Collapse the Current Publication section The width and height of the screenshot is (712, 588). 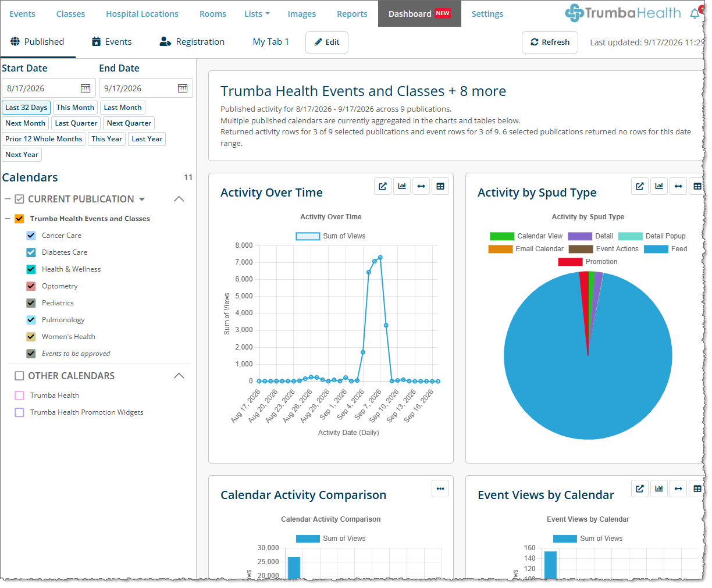pos(179,199)
